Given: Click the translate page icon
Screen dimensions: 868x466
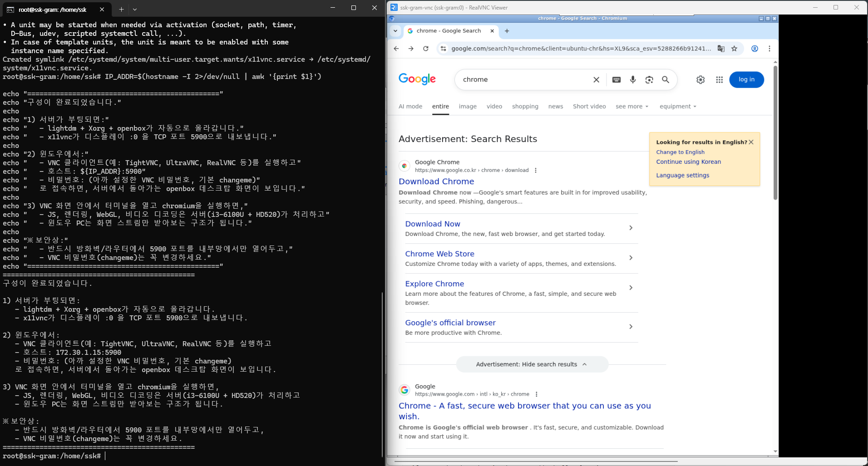Looking at the screenshot, I should point(721,49).
